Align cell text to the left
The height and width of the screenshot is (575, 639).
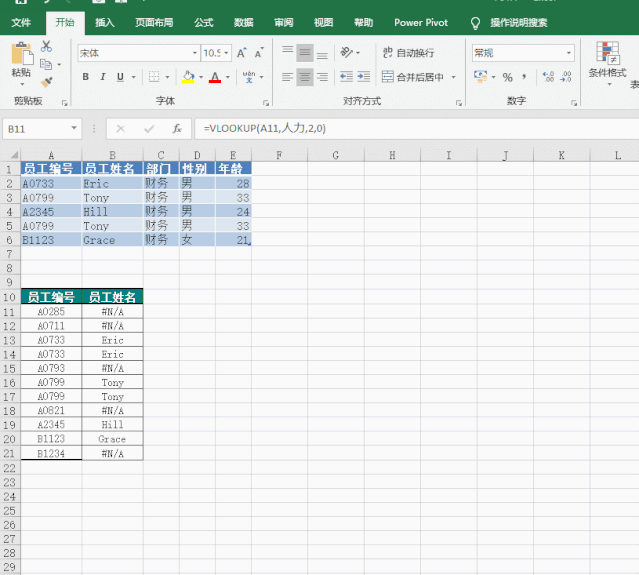(x=287, y=77)
